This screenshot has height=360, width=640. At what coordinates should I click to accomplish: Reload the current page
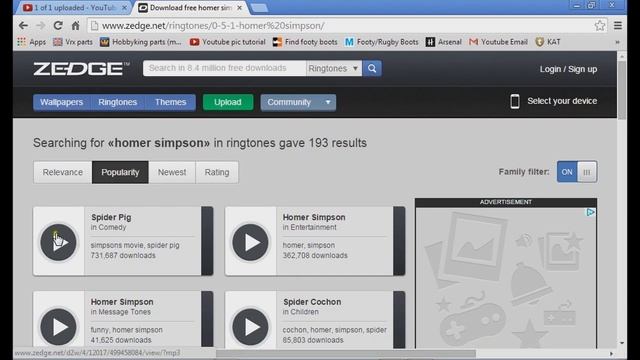click(x=58, y=26)
